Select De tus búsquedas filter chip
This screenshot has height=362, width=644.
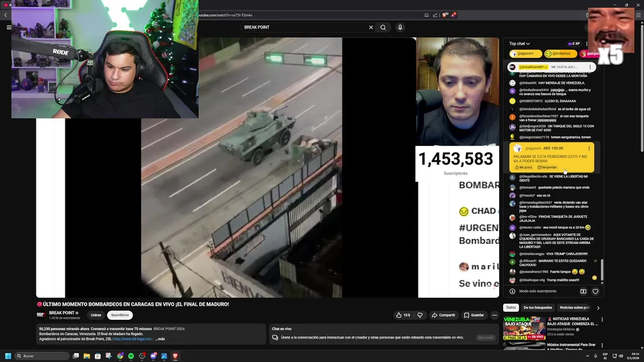[537, 308]
